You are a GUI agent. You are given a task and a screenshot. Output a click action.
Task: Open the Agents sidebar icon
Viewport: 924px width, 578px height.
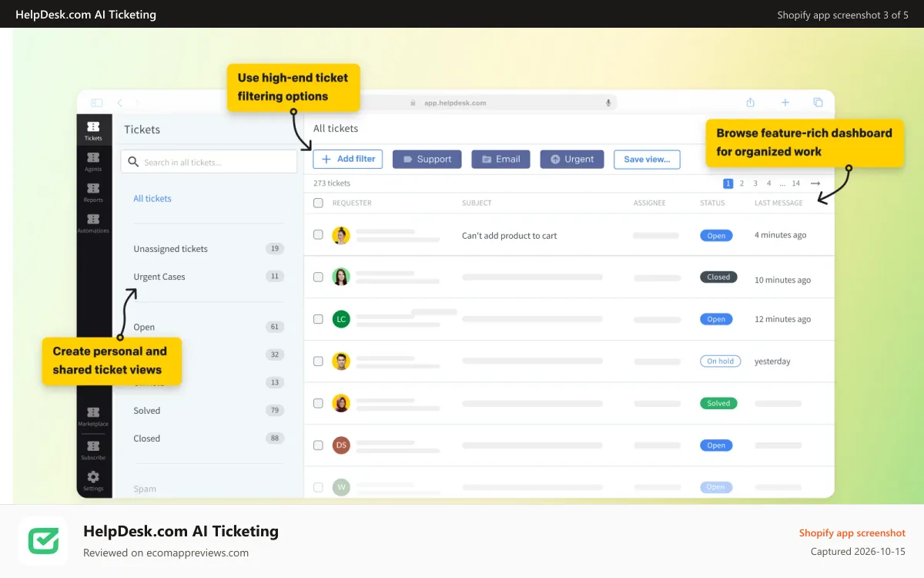(x=93, y=161)
